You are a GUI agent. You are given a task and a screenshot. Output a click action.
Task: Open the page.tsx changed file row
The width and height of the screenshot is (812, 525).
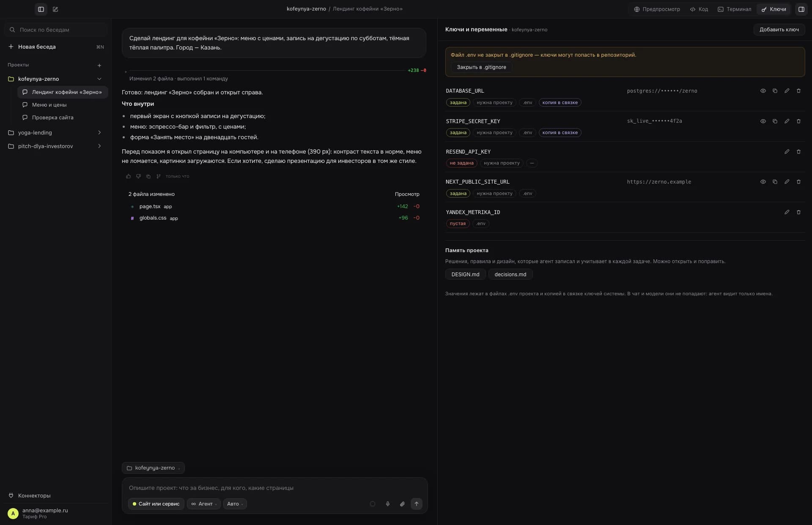click(x=274, y=206)
